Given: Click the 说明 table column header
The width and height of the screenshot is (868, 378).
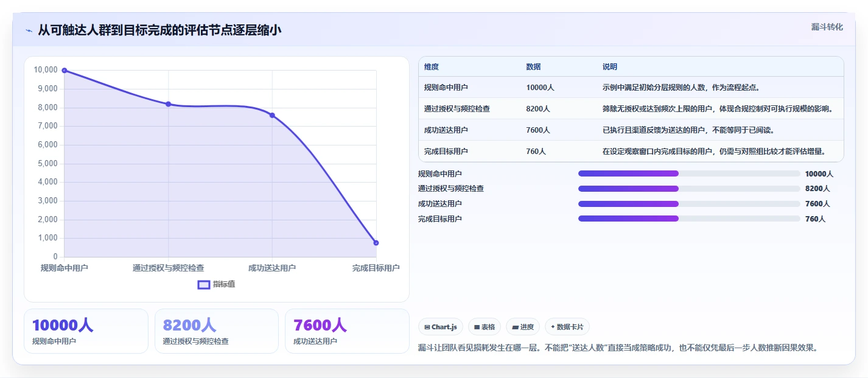Looking at the screenshot, I should pos(610,66).
